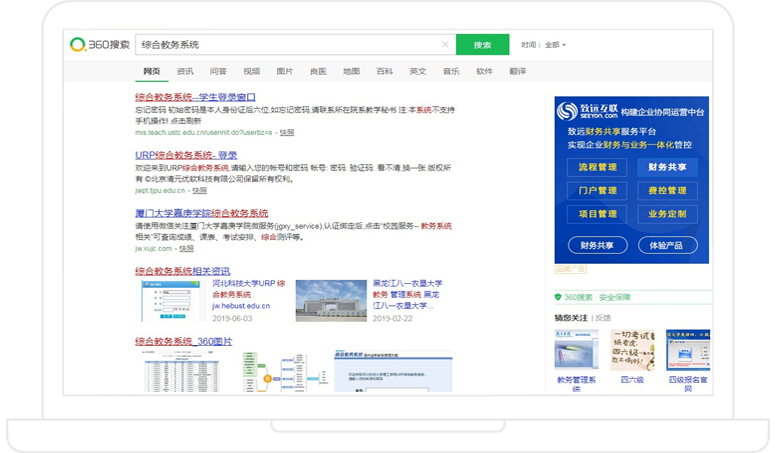Open 快照 for jw.xujc.com result
Image resolution: width=776 pixels, height=453 pixels.
(187, 248)
